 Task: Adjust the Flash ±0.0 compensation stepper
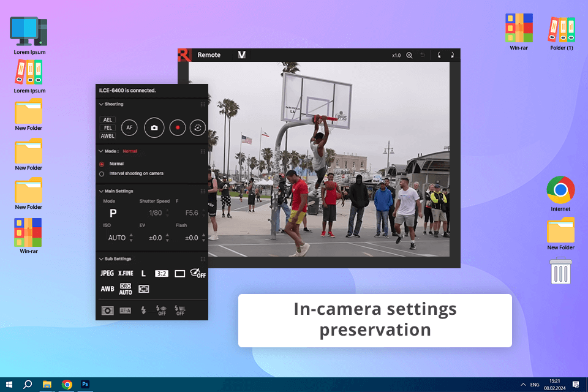[x=203, y=238]
